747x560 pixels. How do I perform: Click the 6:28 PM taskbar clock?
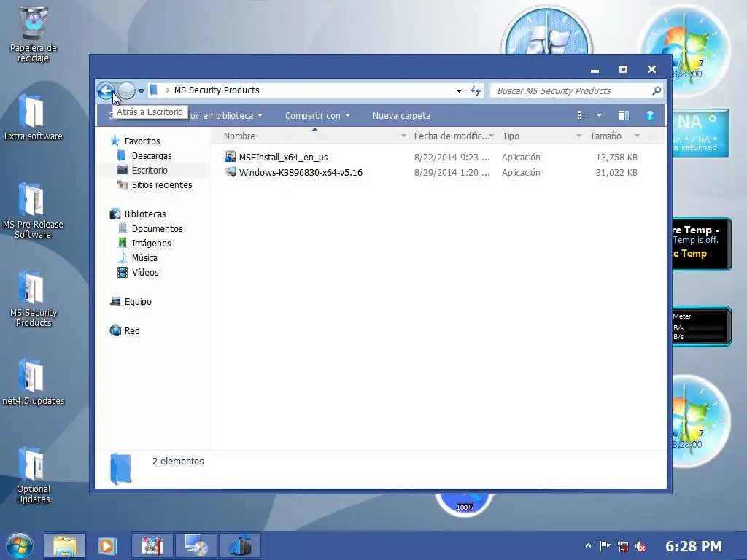click(x=693, y=546)
